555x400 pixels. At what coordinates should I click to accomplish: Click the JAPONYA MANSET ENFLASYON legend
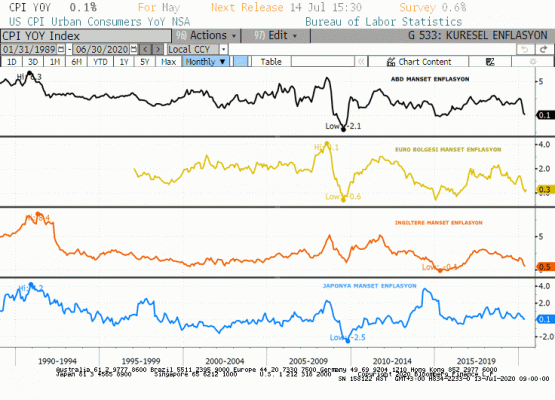pyautogui.click(x=370, y=286)
